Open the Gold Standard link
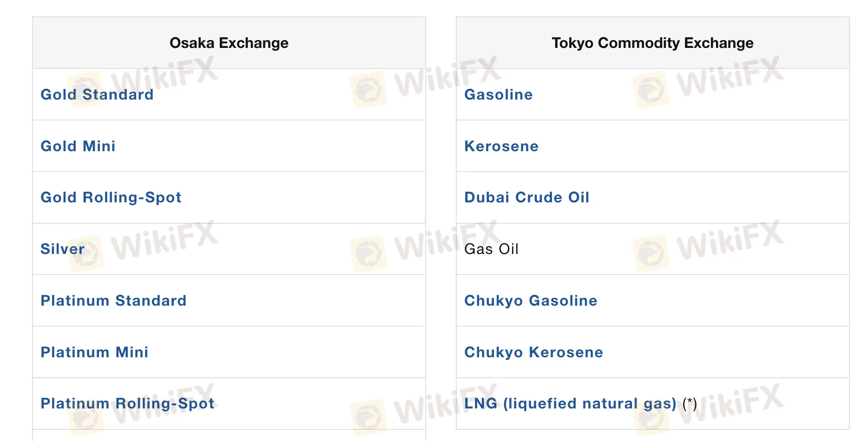Screen dimensions: 868x441 click(97, 94)
